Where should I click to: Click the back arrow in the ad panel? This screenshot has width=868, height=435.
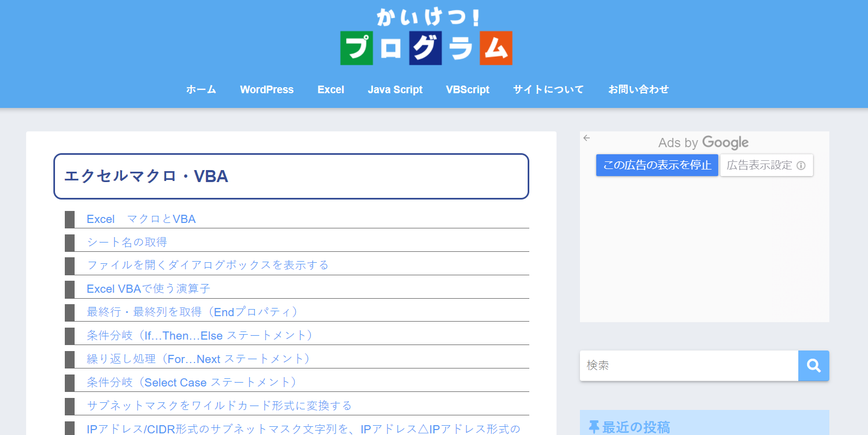tap(586, 138)
